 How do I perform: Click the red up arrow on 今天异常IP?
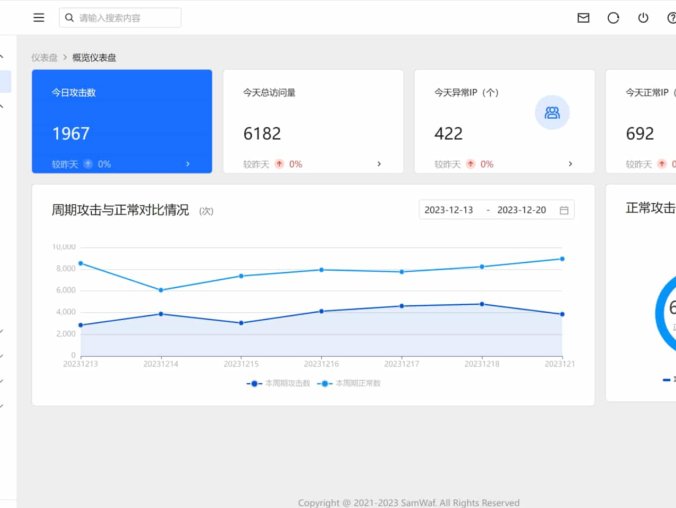(471, 164)
